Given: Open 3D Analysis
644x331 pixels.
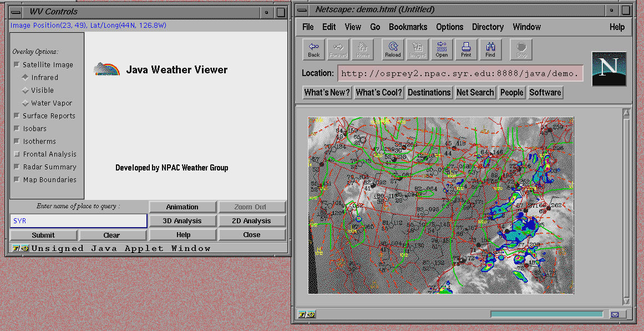Looking at the screenshot, I should [182, 221].
